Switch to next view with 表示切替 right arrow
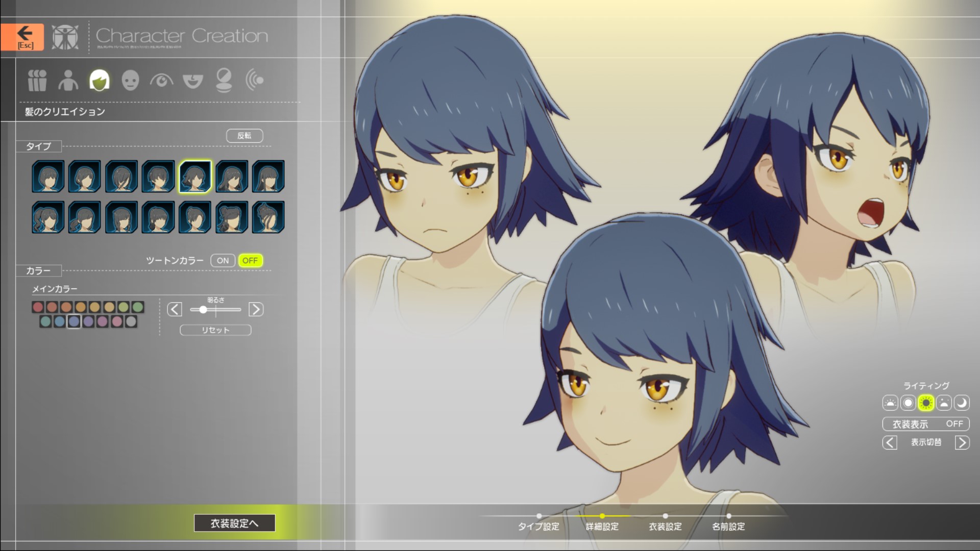 point(962,442)
